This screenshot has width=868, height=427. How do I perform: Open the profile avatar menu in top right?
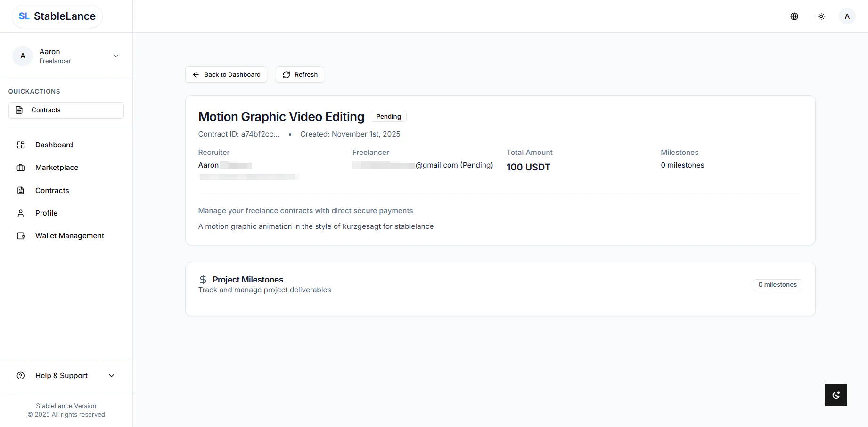tap(847, 16)
